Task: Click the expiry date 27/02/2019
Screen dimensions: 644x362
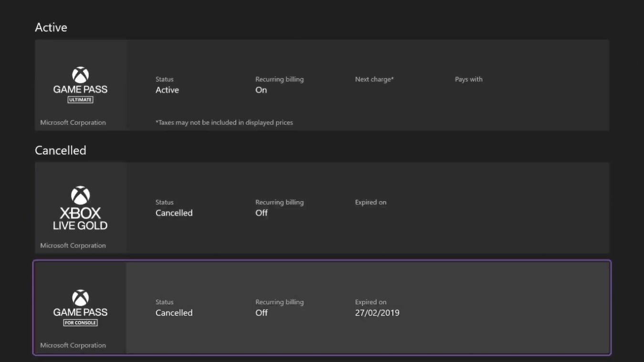Action: (x=377, y=313)
